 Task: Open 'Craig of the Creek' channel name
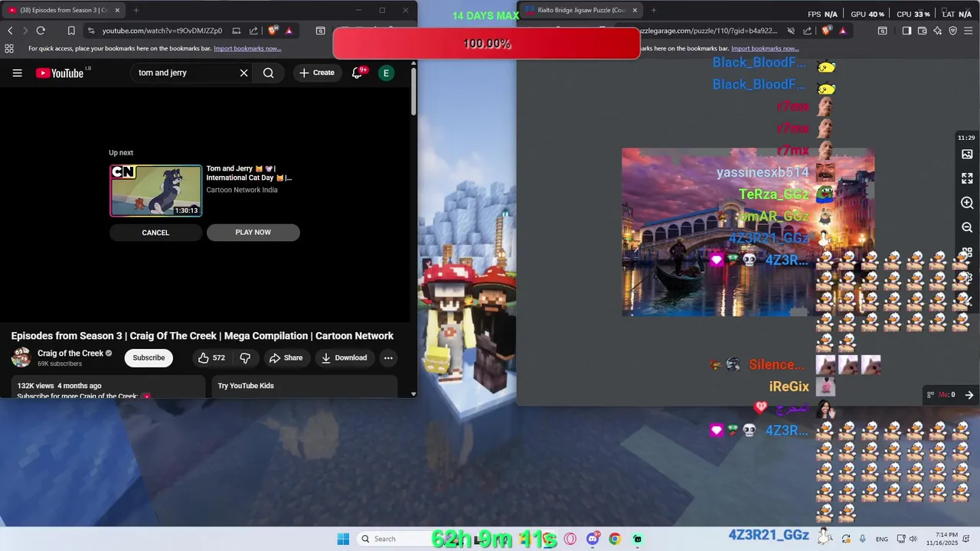pos(70,354)
